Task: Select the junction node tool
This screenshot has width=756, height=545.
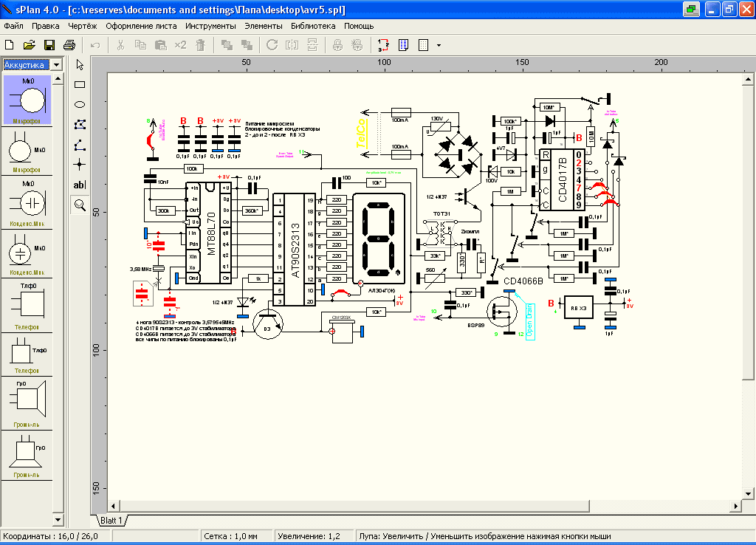Action: [80, 165]
